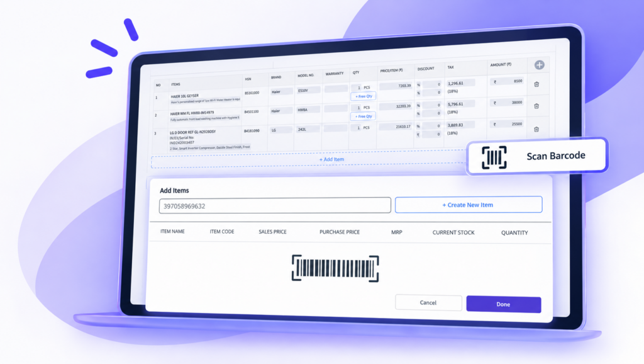Click + Free Qty in HAIER WM FL row

[364, 117]
